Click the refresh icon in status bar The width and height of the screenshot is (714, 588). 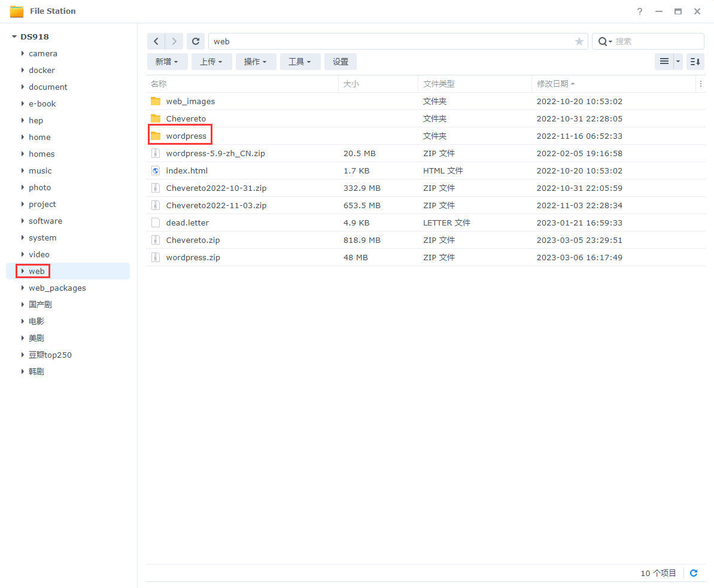click(694, 573)
